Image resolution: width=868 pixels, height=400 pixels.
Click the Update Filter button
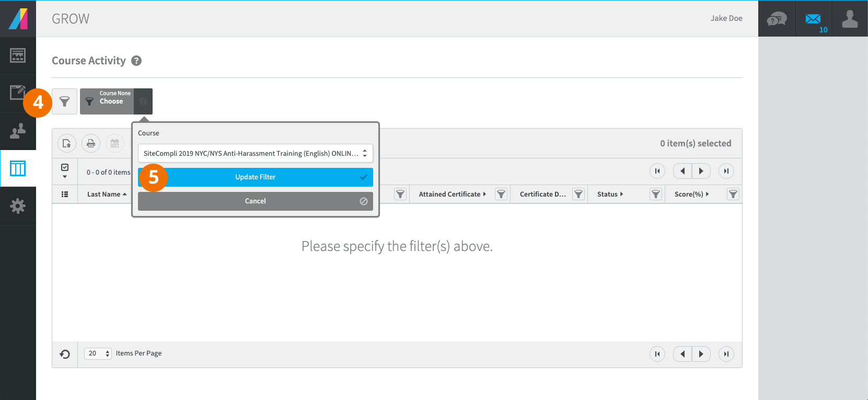tap(256, 177)
